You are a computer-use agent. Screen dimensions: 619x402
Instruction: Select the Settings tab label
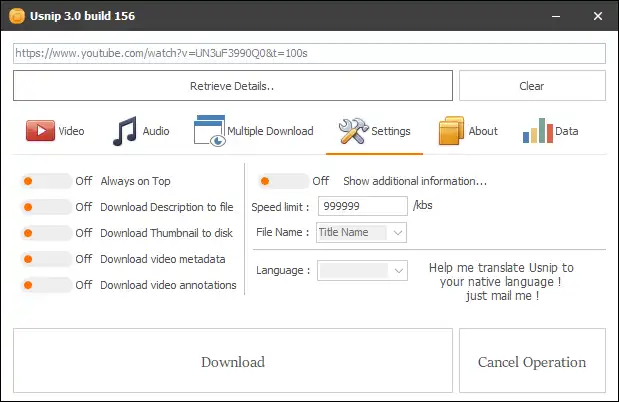pos(391,131)
